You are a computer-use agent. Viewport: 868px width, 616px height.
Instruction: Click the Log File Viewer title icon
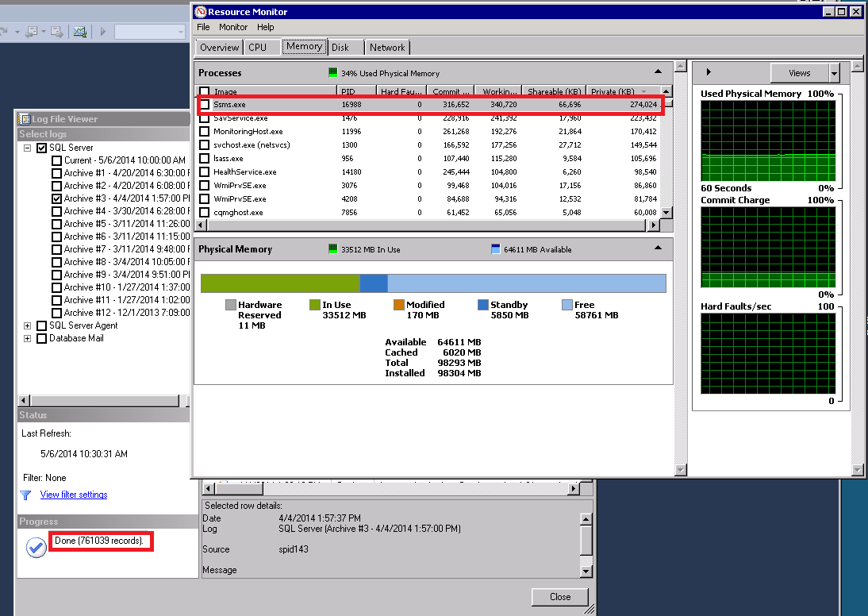pyautogui.click(x=25, y=119)
